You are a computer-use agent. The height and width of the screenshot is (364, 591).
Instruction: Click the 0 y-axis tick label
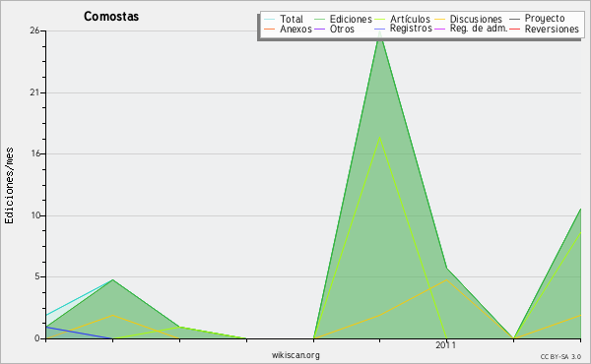point(37,338)
